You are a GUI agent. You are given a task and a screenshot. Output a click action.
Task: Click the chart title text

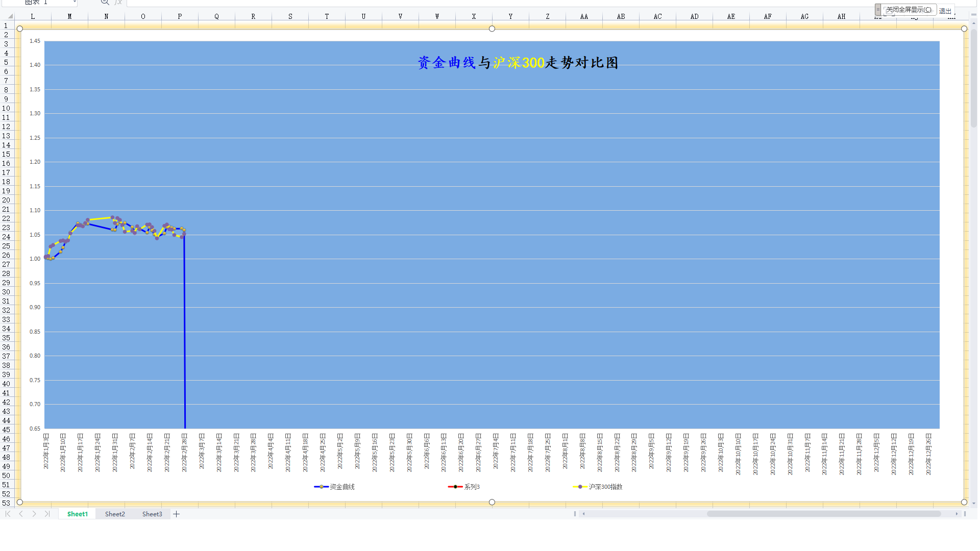click(x=518, y=63)
